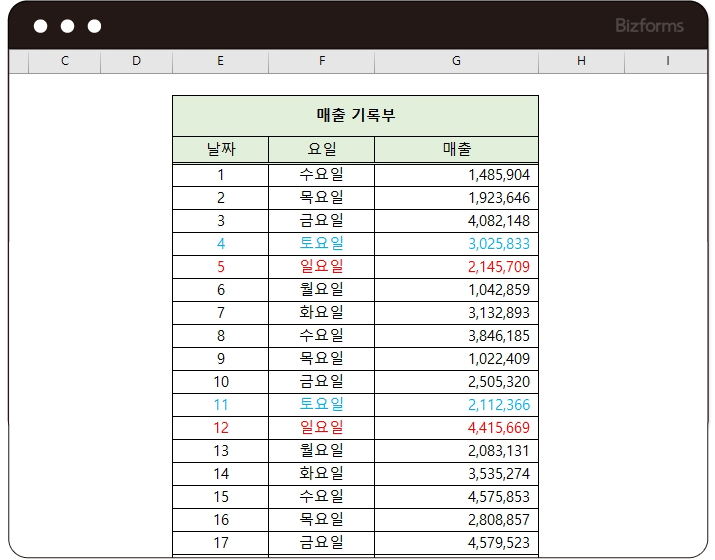Click the 매출 column header cell
The height and width of the screenshot is (560, 715).
coord(456,149)
